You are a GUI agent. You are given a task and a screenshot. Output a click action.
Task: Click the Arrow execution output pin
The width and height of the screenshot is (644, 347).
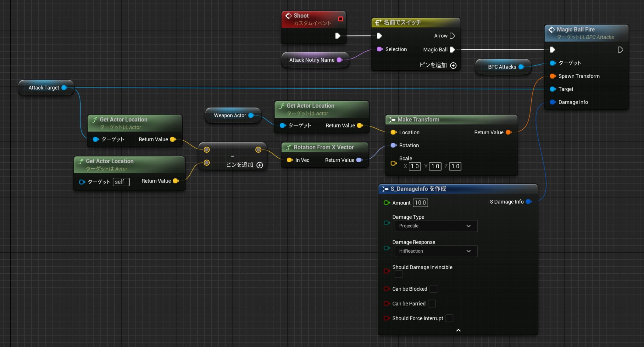(x=452, y=36)
